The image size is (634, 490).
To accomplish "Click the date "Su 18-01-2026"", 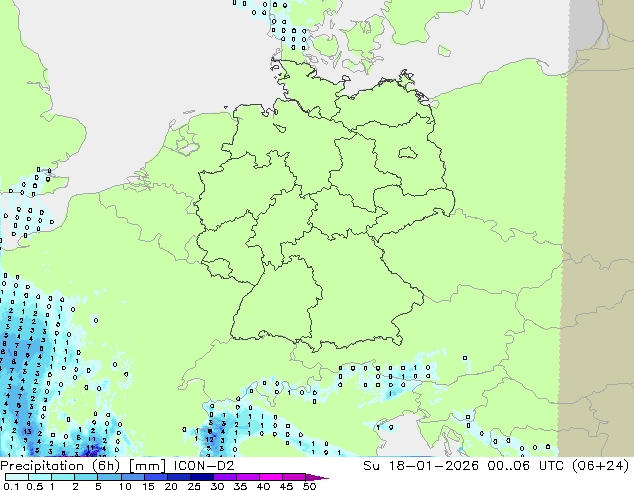I will [421, 465].
